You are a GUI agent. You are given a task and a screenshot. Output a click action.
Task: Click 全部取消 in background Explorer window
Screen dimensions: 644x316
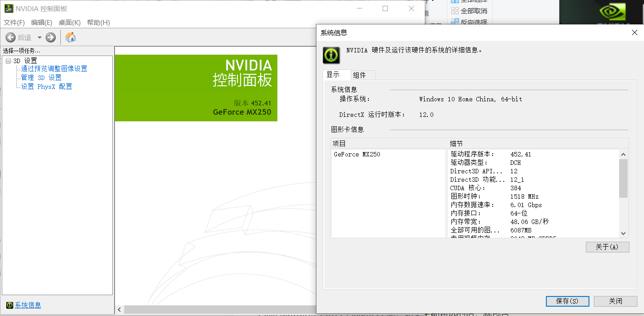coord(470,11)
